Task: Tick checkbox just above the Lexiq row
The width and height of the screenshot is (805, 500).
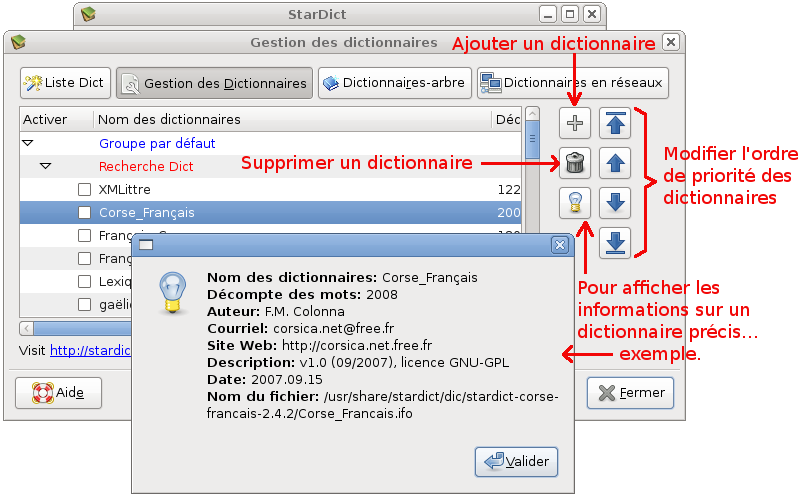Action: [84, 258]
